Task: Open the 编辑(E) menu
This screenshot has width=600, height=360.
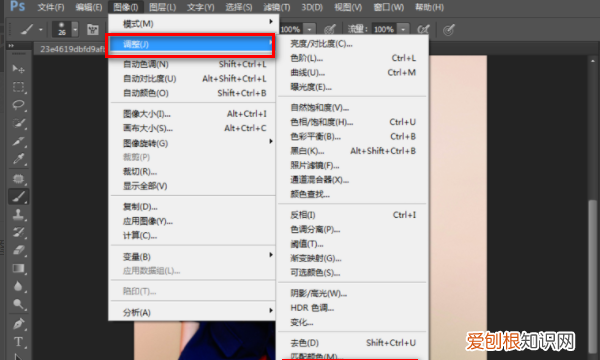Action: pyautogui.click(x=89, y=7)
